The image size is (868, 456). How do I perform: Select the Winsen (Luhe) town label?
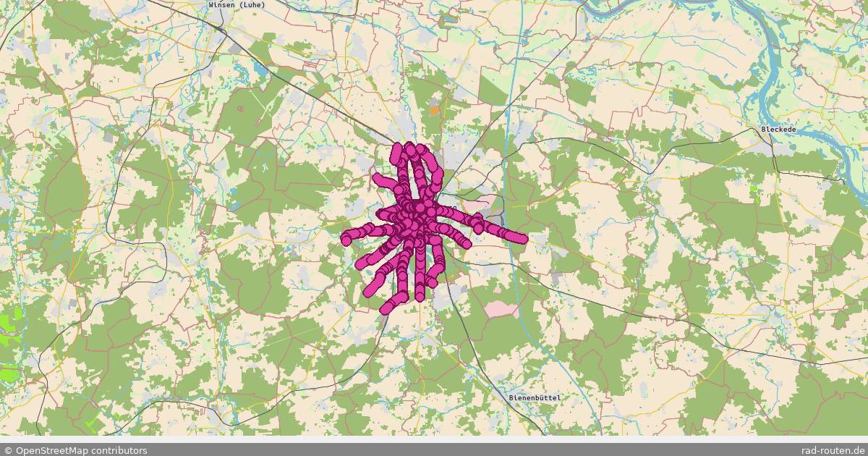(236, 5)
